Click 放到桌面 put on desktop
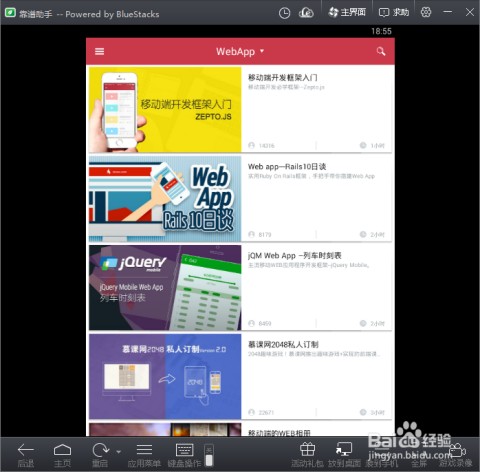Screen dimensions: 480x472 [x=344, y=455]
